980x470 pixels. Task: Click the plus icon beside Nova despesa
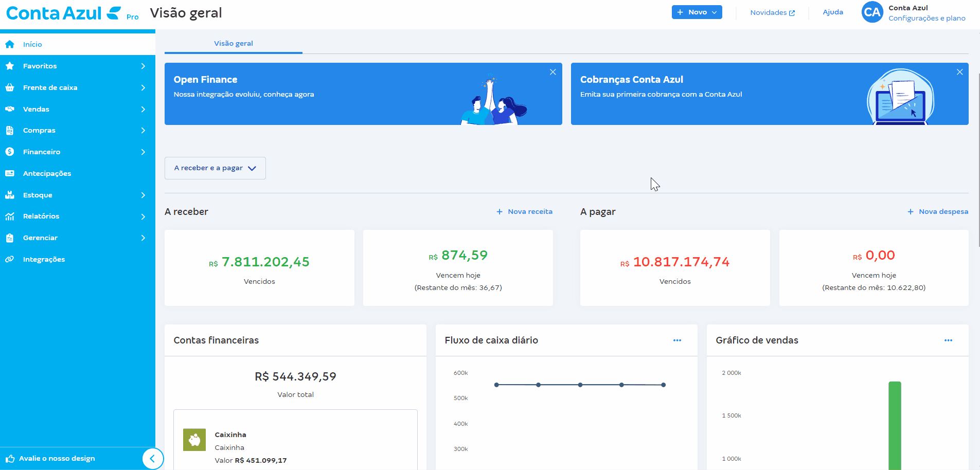pos(910,212)
